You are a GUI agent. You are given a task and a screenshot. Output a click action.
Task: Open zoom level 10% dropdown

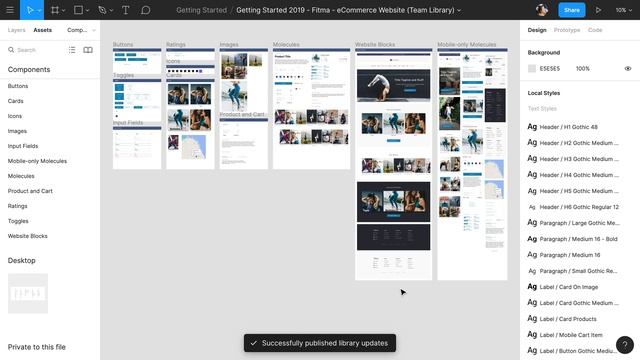[x=624, y=10]
